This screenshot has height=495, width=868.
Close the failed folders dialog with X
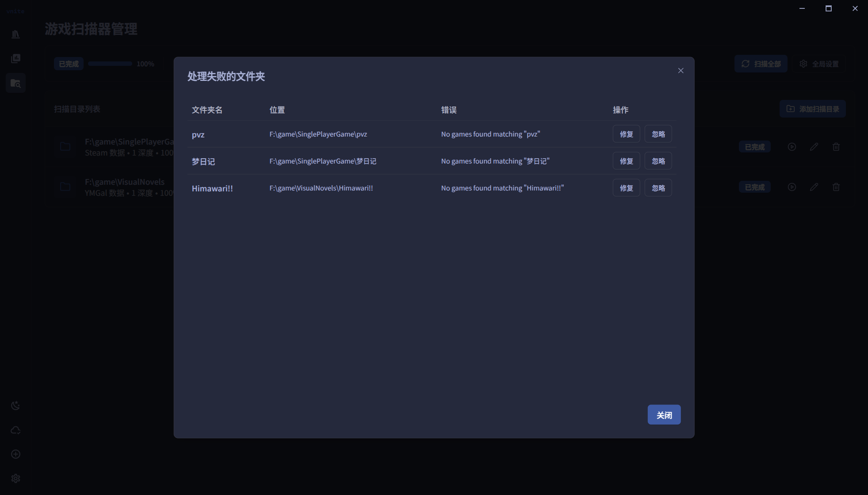click(681, 71)
